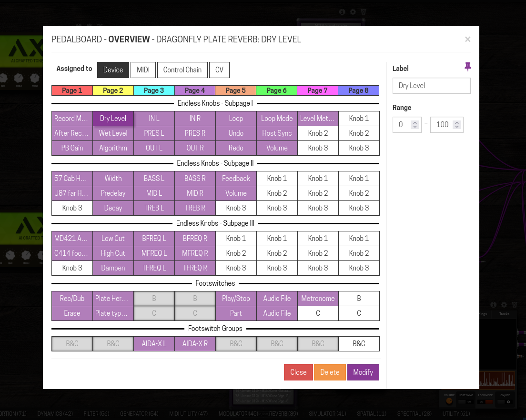Select the Play/Stop footswitch slot
The width and height of the screenshot is (526, 420).
pyautogui.click(x=236, y=299)
